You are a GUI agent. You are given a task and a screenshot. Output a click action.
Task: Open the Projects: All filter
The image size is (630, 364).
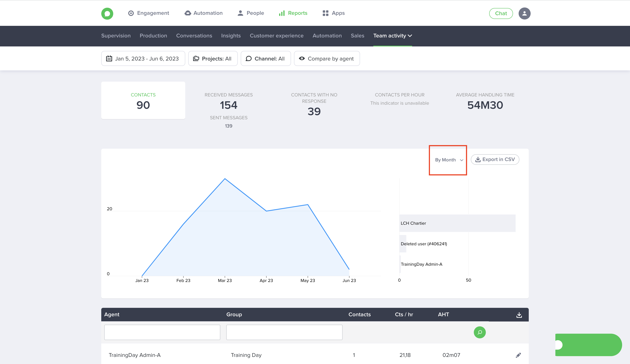212,59
